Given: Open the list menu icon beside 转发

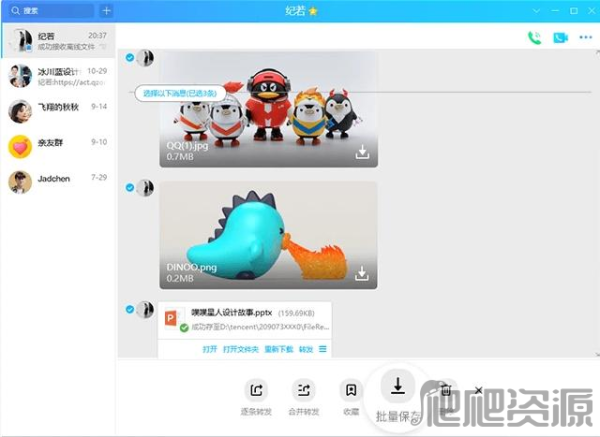Looking at the screenshot, I should (323, 349).
